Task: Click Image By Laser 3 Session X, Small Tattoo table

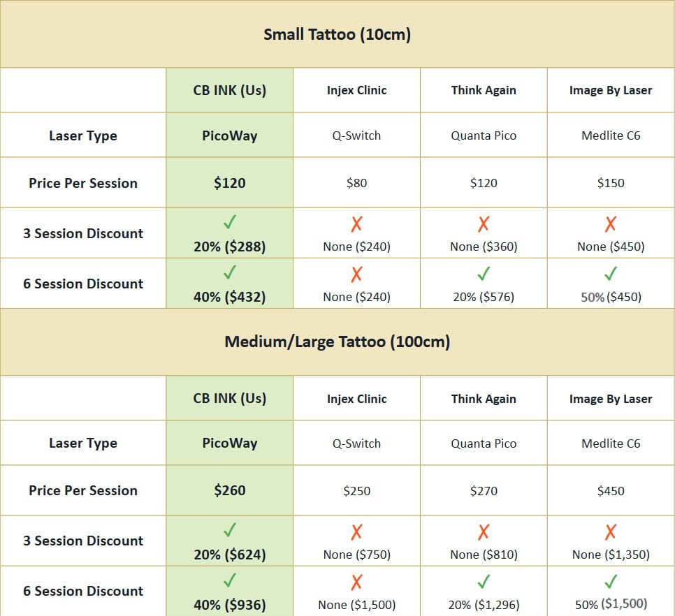Action: tap(611, 224)
